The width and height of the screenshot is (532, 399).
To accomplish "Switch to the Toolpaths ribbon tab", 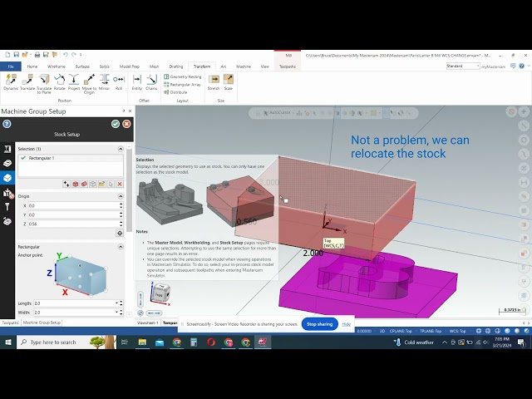I will tap(288, 66).
